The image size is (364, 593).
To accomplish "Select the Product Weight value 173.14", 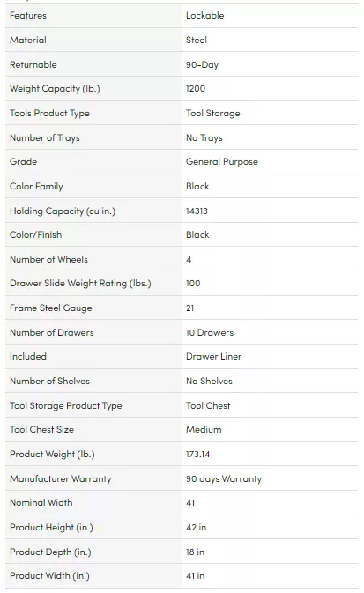I will pos(197,454).
